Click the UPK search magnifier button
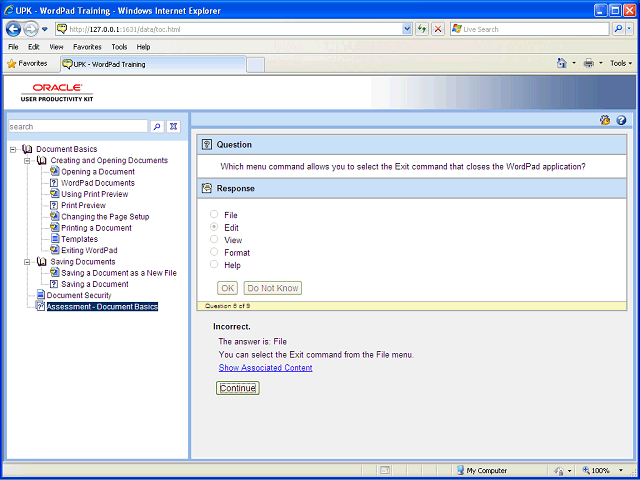 pyautogui.click(x=157, y=127)
